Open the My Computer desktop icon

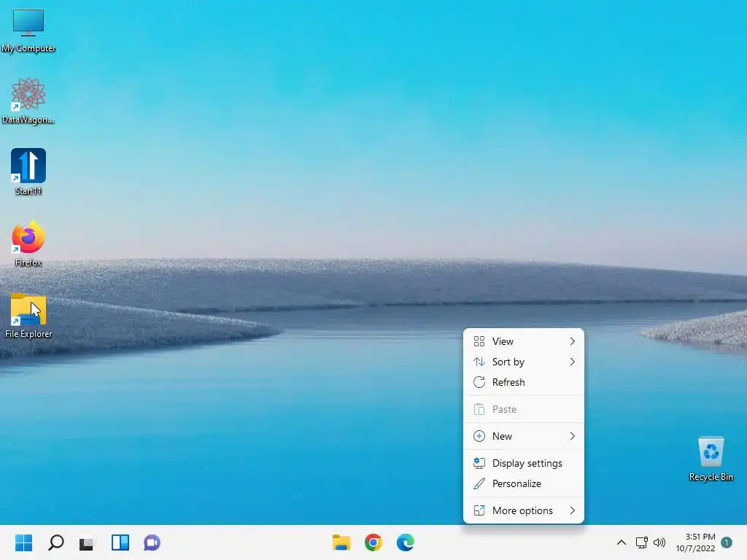point(28,30)
